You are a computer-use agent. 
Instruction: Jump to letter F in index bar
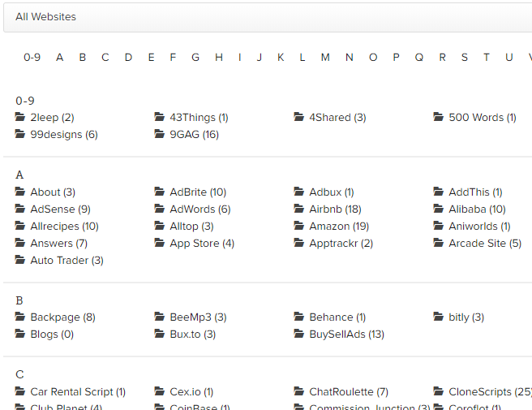[x=173, y=58]
